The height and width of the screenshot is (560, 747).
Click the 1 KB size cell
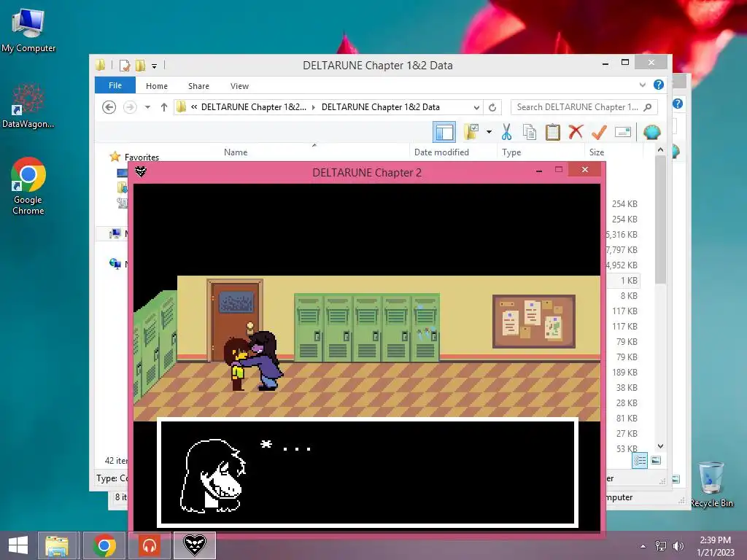(x=628, y=281)
